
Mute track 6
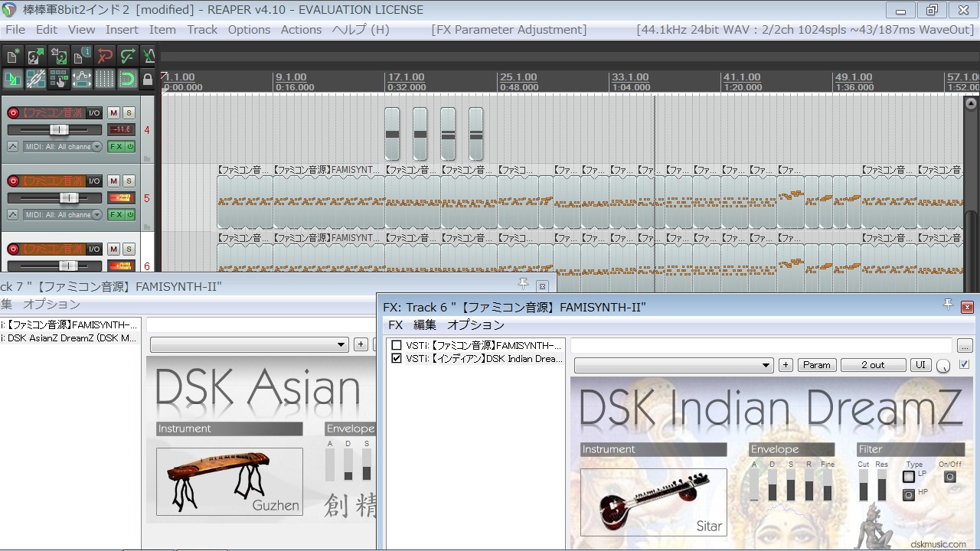coord(113,249)
